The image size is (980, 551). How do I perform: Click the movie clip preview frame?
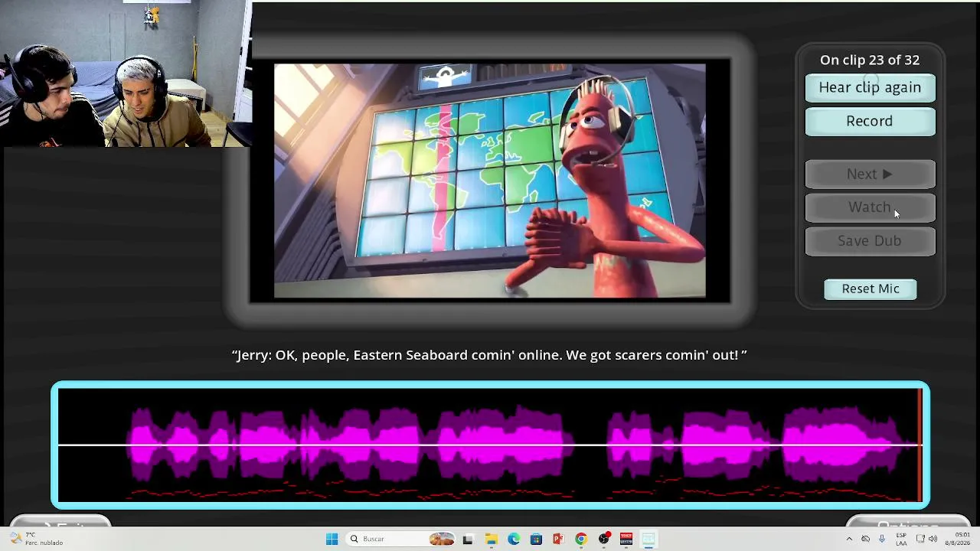point(490,181)
